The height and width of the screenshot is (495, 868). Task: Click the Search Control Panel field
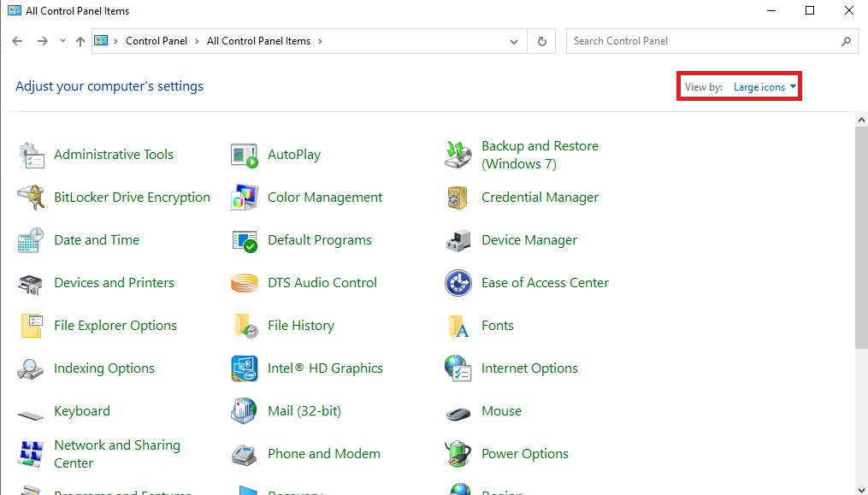tap(701, 41)
